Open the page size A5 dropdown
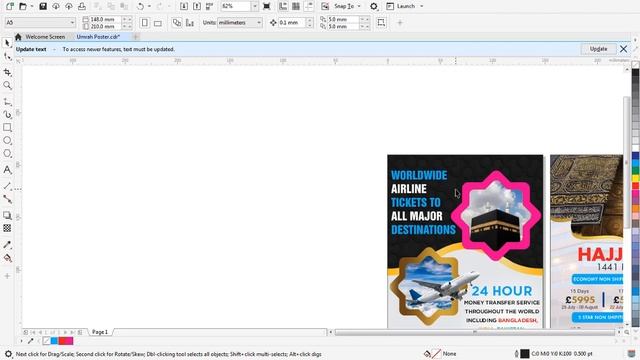 click(x=72, y=23)
